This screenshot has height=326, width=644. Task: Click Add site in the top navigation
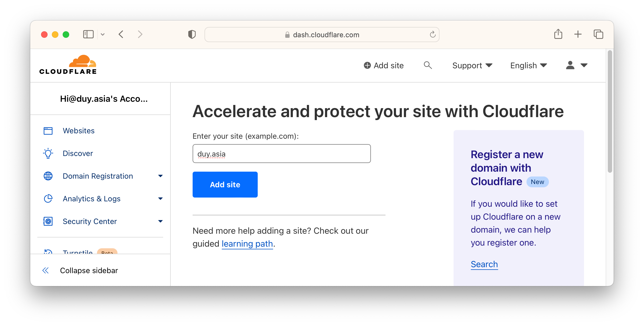(x=384, y=65)
